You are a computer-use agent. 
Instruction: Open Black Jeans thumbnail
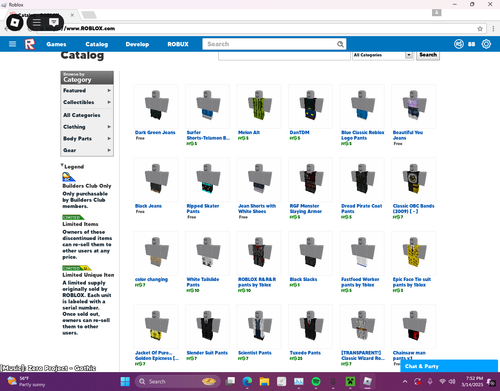[x=156, y=180]
